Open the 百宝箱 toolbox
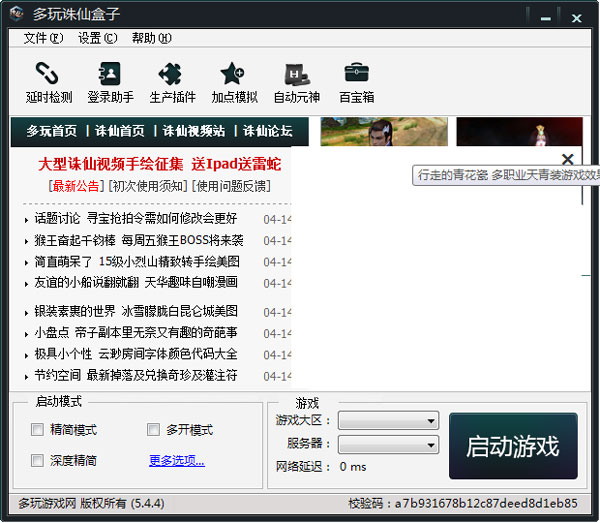This screenshot has width=600, height=523. (357, 82)
